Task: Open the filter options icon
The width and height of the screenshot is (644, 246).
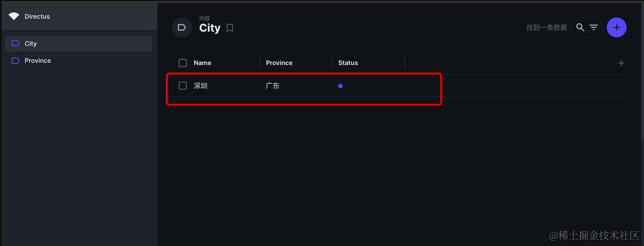Action: click(594, 27)
